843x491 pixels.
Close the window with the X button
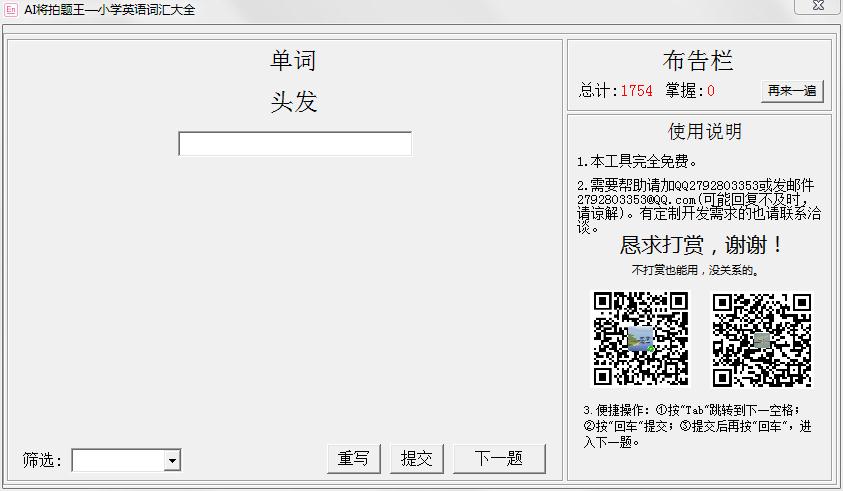point(818,5)
